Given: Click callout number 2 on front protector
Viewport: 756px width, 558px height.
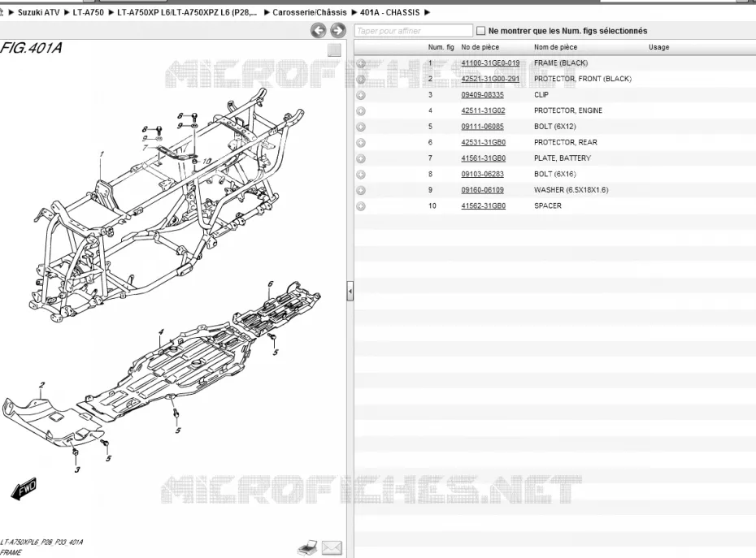Looking at the screenshot, I should point(42,385).
